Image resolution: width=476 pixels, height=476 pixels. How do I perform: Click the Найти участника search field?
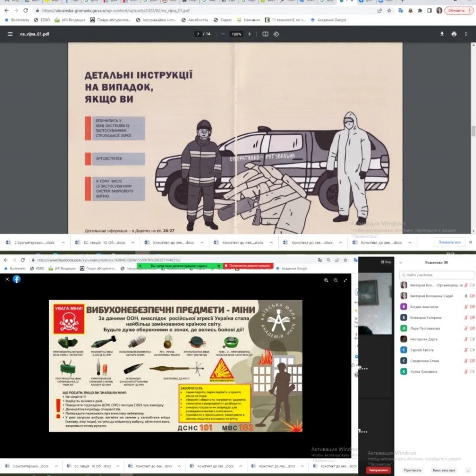[436, 275]
